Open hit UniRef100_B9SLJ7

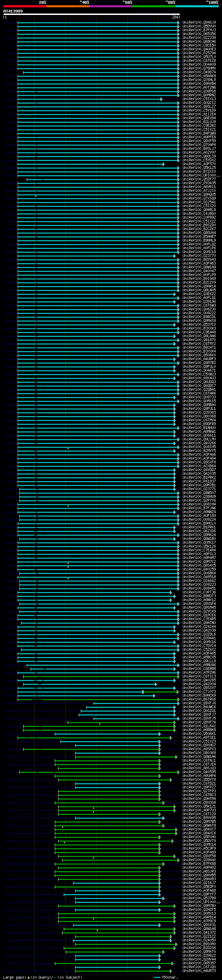coord(199,149)
